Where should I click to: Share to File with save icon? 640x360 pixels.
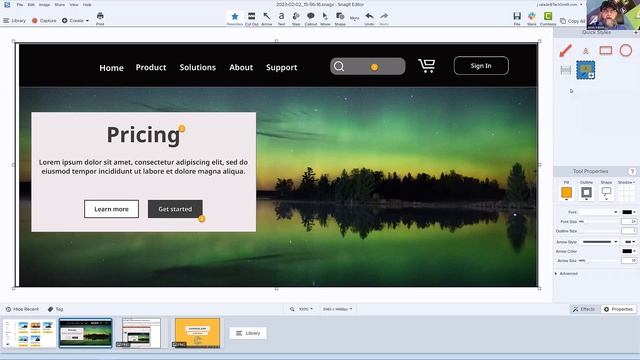click(x=517, y=18)
